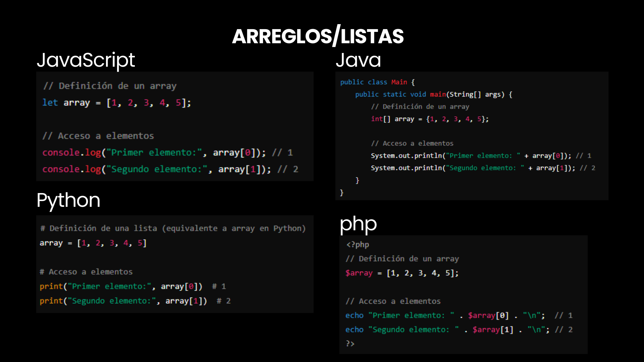This screenshot has width=644, height=362.
Task: Click the echo 'Primer elemento' php line
Action: 459,315
